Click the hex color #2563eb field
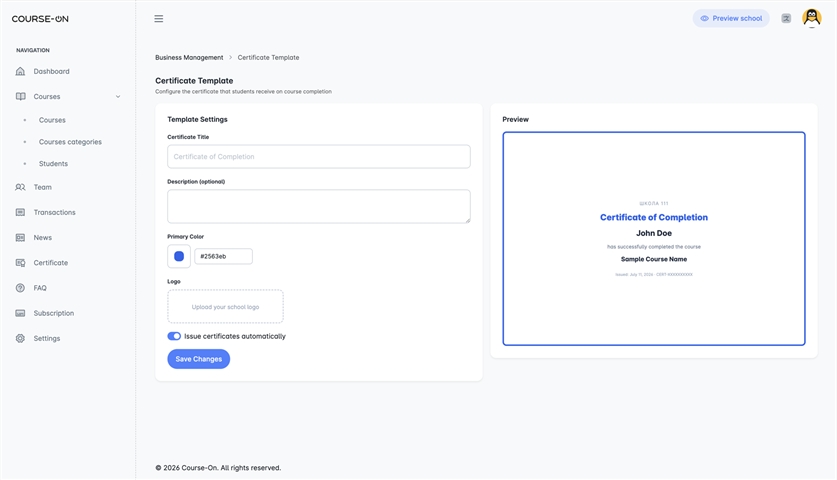The height and width of the screenshot is (480, 837). 223,256
